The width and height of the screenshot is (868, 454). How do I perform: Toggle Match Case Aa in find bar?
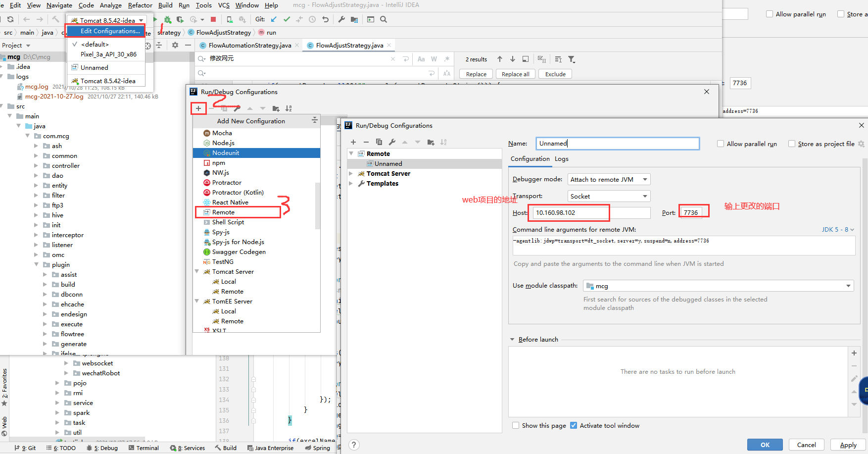point(421,59)
